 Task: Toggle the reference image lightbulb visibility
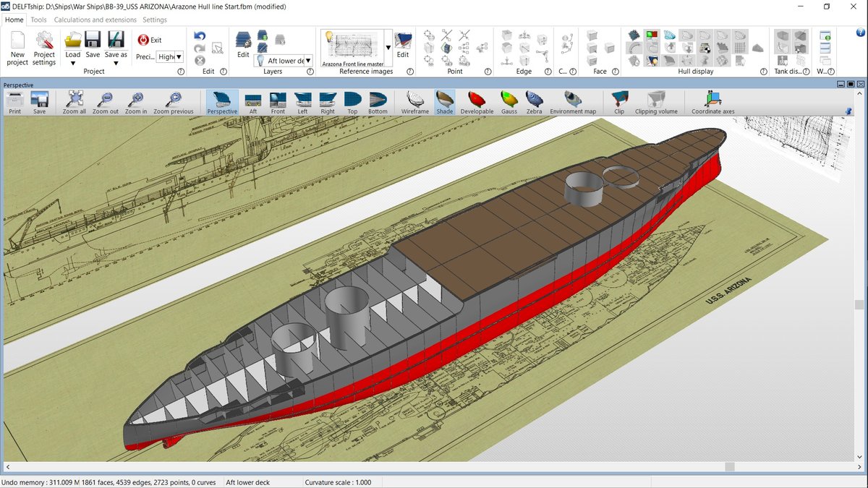(x=328, y=38)
